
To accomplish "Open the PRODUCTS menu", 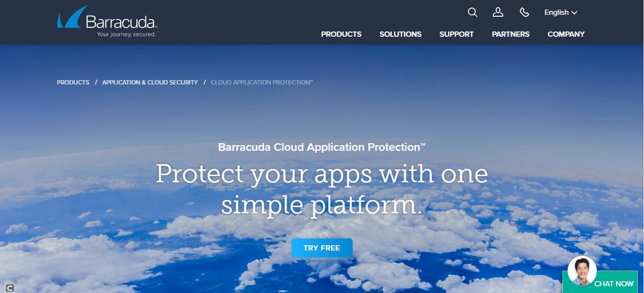I will tap(341, 34).
